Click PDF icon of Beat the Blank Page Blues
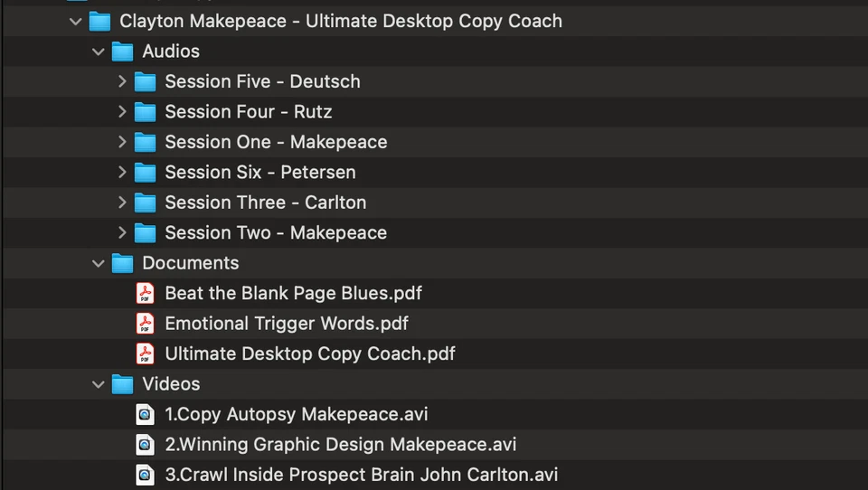 coord(145,294)
